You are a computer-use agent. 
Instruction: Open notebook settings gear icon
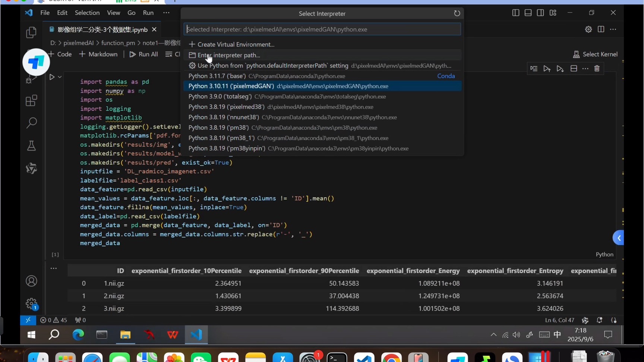click(588, 29)
